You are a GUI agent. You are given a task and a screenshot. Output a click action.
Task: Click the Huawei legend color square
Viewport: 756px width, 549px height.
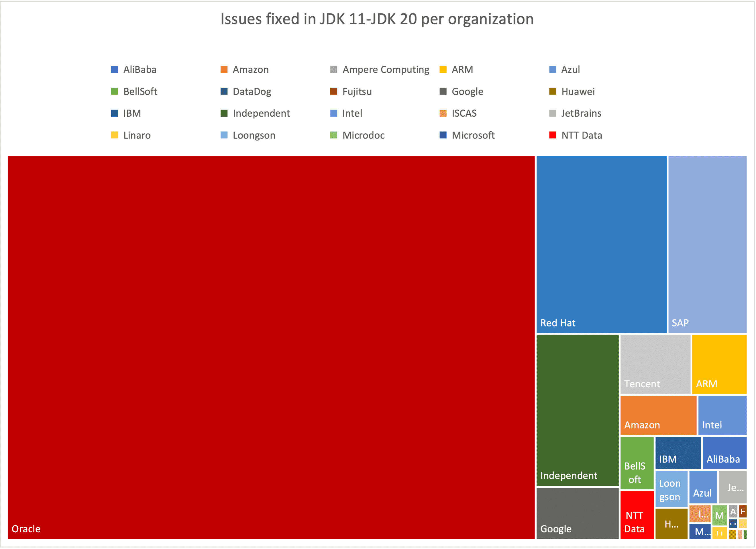tap(553, 91)
